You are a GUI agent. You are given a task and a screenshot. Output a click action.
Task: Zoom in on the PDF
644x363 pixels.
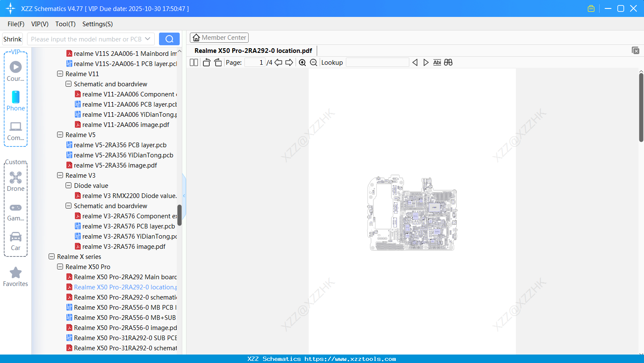(302, 62)
